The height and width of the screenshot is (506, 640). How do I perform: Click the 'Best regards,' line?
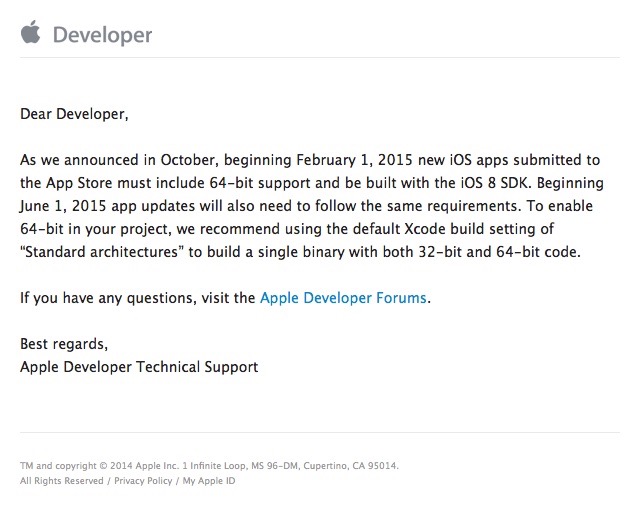tap(64, 344)
